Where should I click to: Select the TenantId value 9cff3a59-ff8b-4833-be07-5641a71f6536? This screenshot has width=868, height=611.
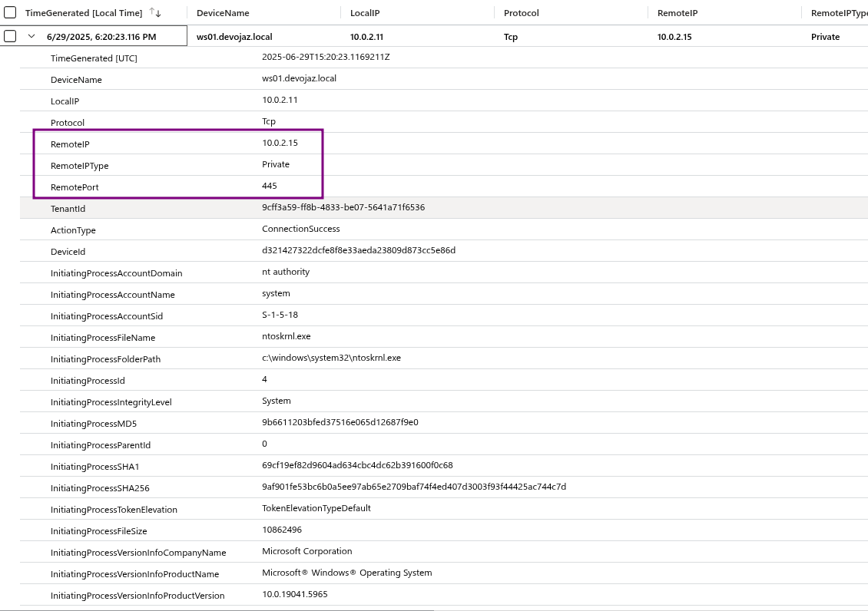[343, 207]
